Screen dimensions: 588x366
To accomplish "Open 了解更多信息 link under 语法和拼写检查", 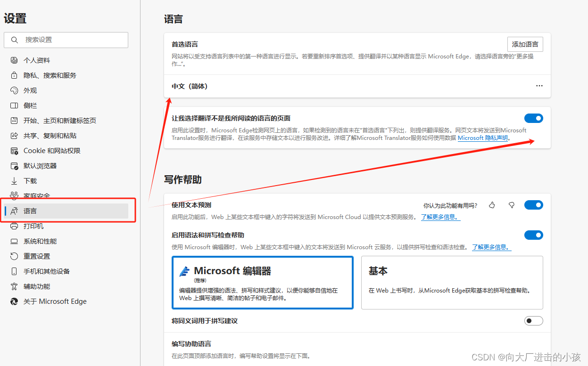I will 491,247.
